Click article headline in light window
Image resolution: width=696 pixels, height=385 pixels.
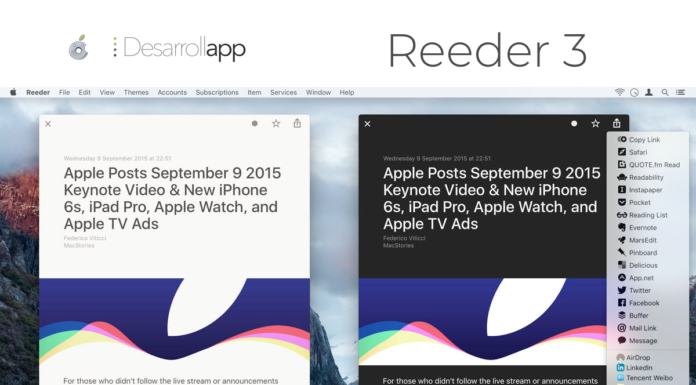click(x=172, y=198)
